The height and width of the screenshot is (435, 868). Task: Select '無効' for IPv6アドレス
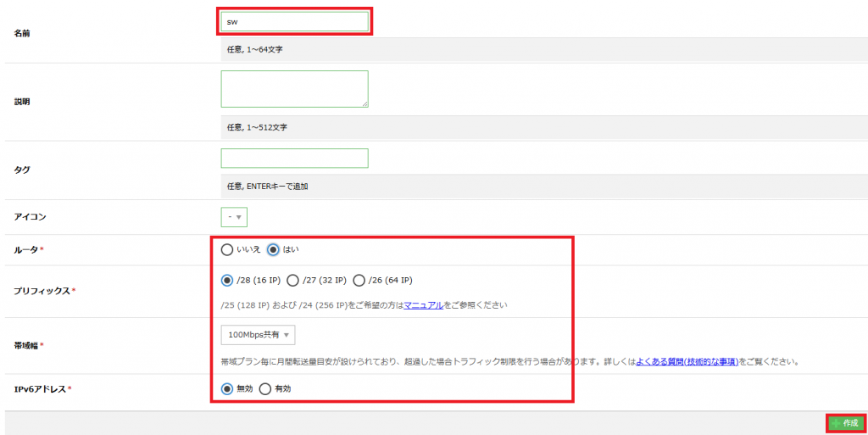(x=226, y=388)
